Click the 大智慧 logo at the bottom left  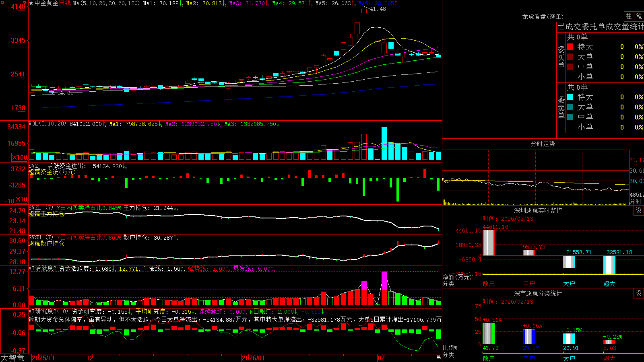[12, 358]
